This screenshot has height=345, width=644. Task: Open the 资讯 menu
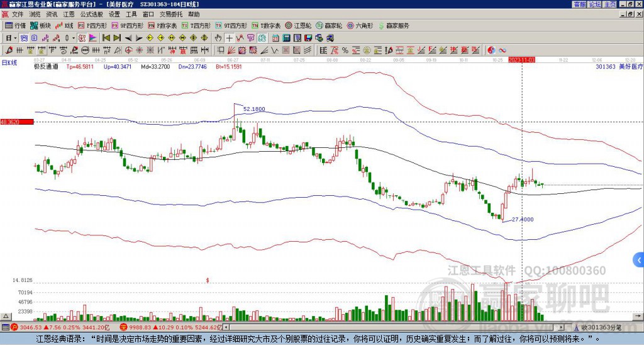[52, 14]
